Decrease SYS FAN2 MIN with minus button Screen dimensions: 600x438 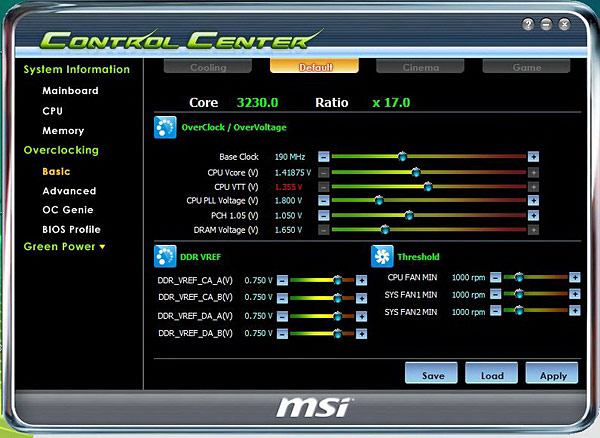pos(496,310)
